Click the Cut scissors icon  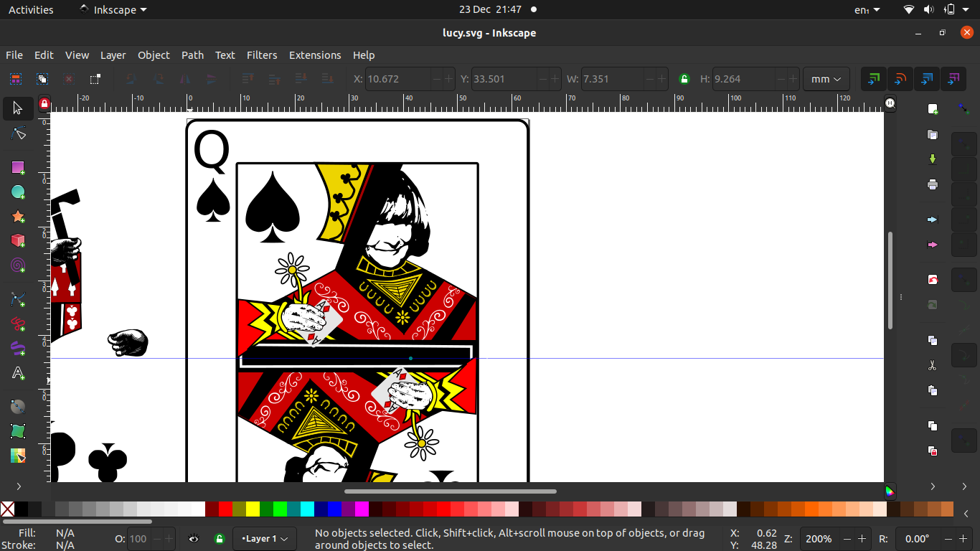click(933, 365)
